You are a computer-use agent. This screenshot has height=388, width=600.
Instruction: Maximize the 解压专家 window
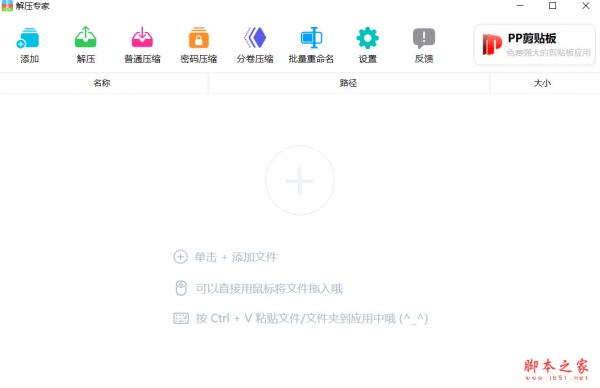(x=553, y=6)
